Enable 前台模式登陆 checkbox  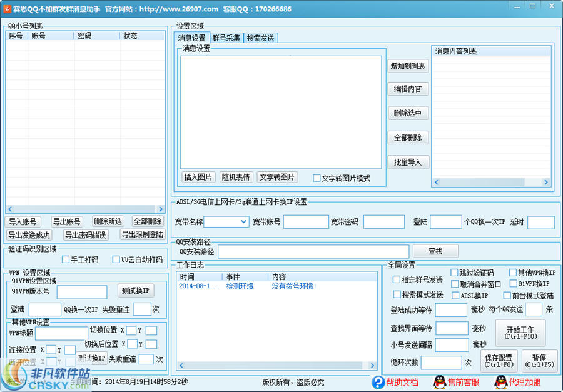(x=507, y=296)
